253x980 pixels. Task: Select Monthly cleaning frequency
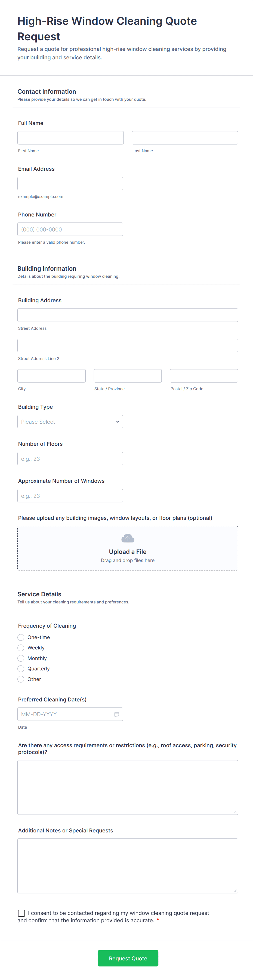click(21, 658)
